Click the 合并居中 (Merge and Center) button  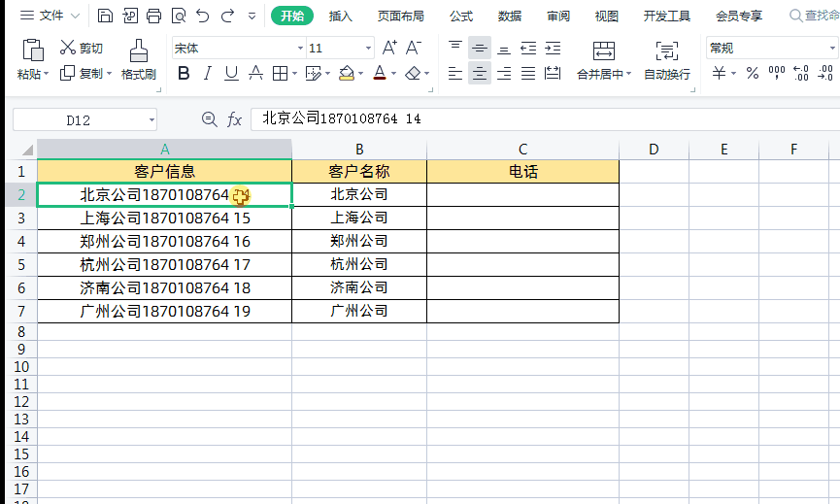pos(603,59)
